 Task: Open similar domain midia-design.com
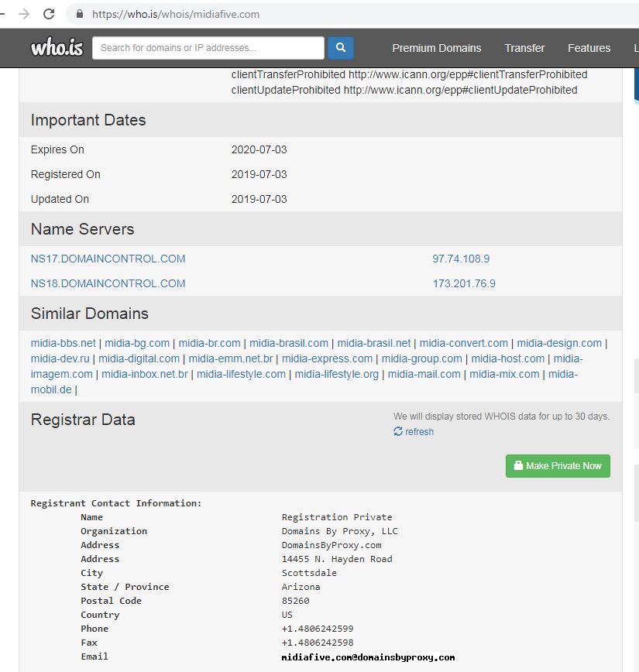(x=559, y=343)
